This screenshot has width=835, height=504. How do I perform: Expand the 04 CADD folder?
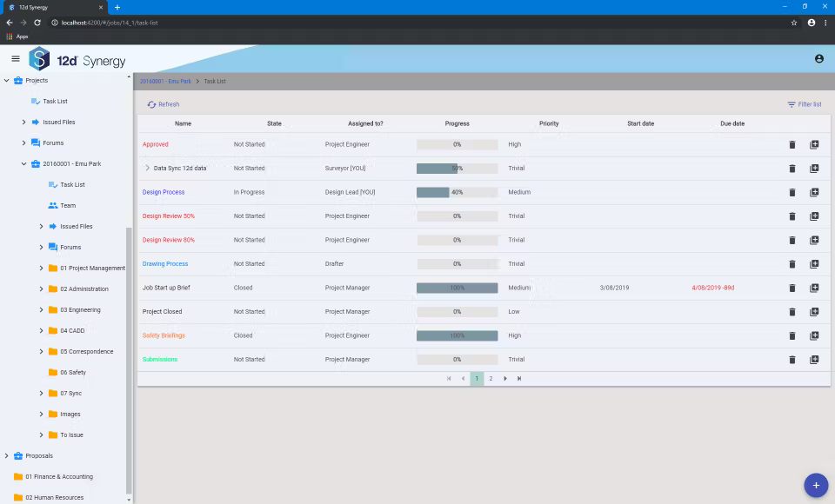[41, 330]
